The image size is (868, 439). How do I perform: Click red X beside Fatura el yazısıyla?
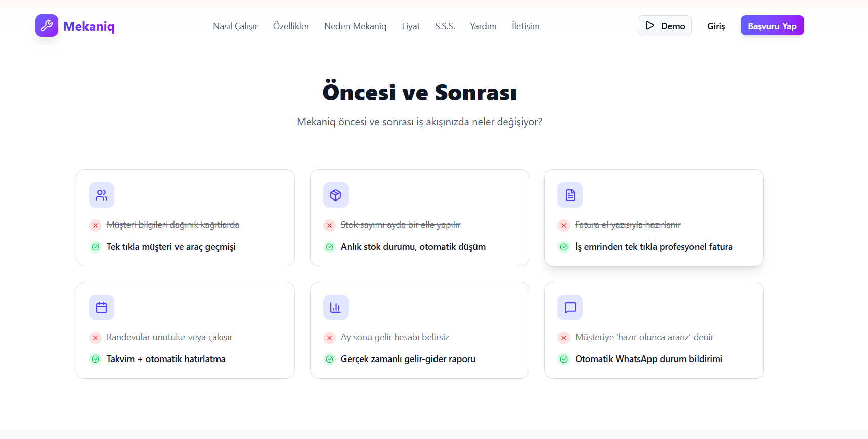click(564, 225)
